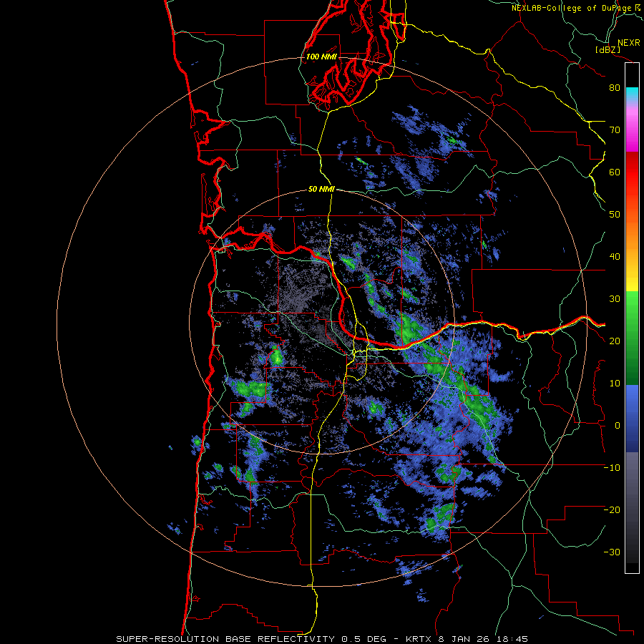The image size is (644, 644).
Task: Click the 50 dBZ scale value
Action: tap(615, 215)
